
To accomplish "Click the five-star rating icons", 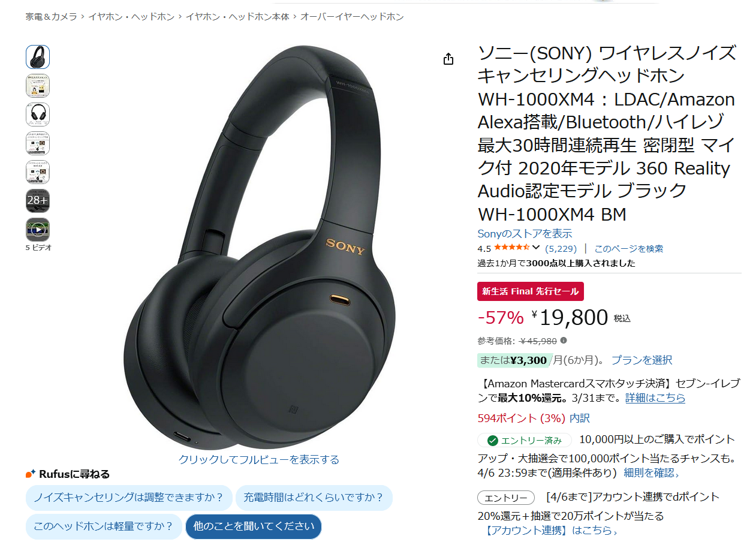I will [x=511, y=248].
